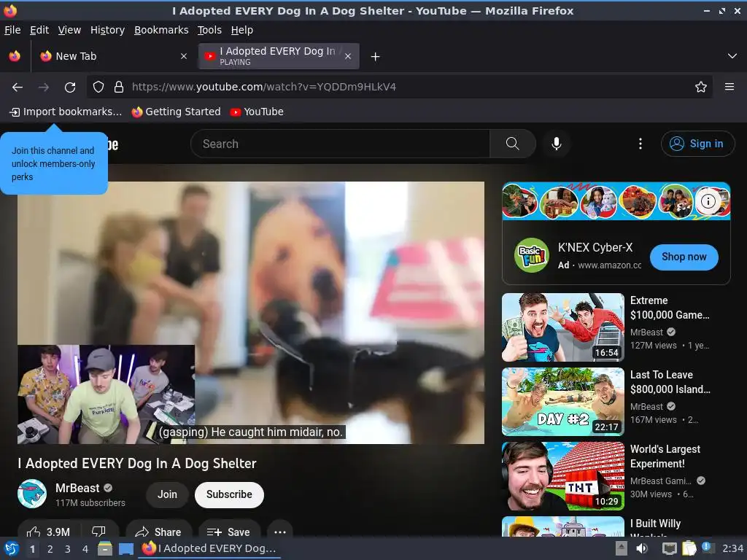Image resolution: width=747 pixels, height=560 pixels.
Task: Switch to workspace 2
Action: coord(50,549)
